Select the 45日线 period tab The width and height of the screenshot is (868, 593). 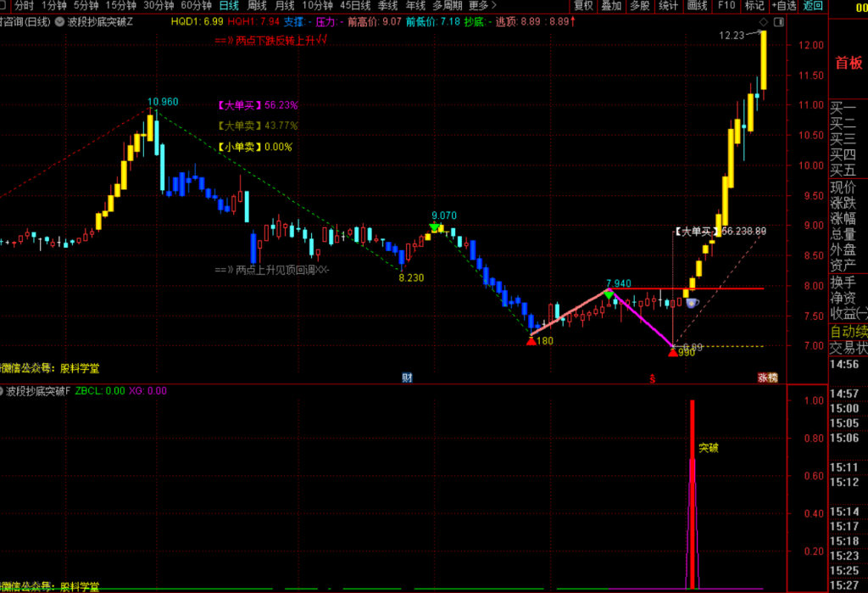point(355,6)
